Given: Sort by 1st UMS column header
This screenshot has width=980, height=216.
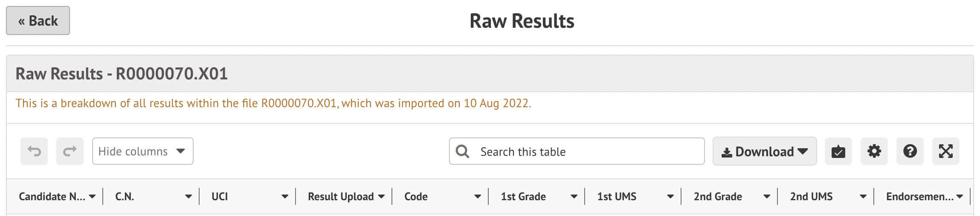Looking at the screenshot, I should pyautogui.click(x=617, y=197).
